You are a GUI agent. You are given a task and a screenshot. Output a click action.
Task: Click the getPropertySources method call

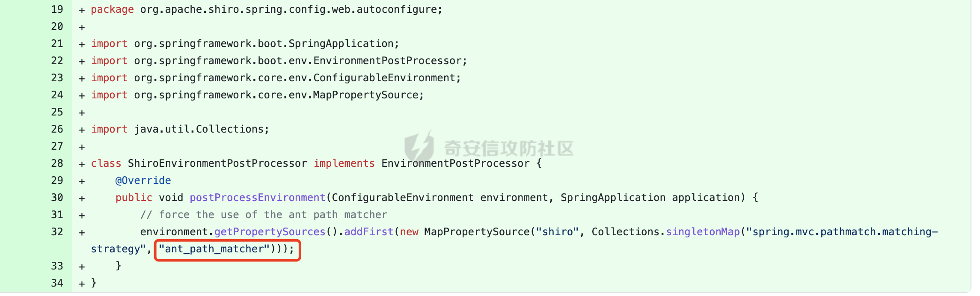coord(270,232)
